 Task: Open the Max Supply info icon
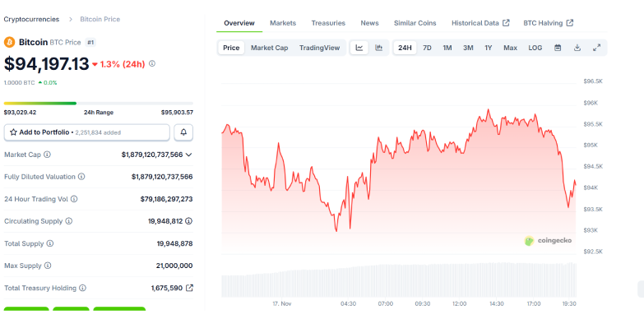tap(48, 266)
